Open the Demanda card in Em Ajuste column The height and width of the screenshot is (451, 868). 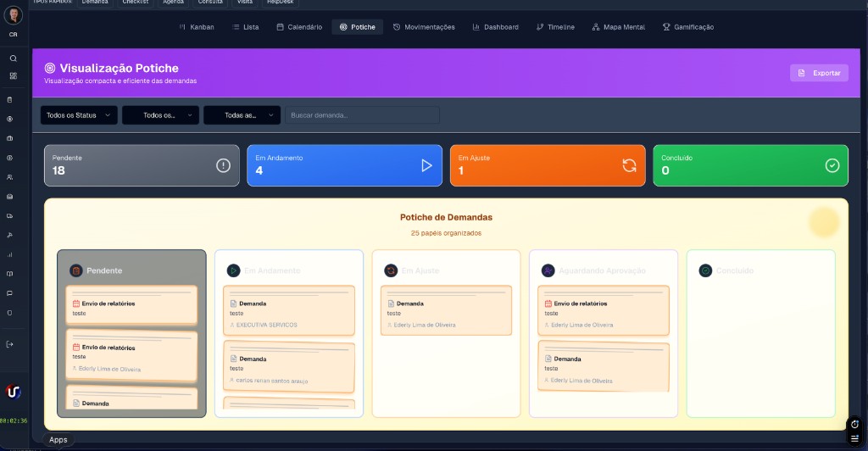tap(446, 310)
